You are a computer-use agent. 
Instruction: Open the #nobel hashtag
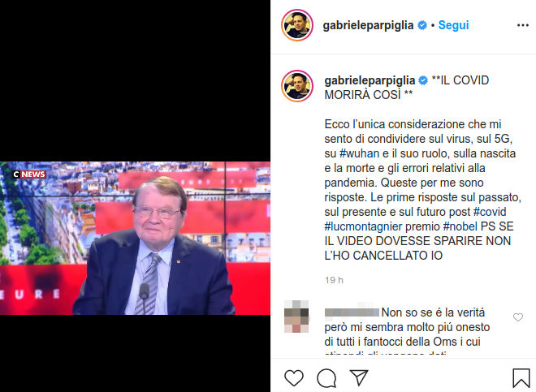tap(460, 226)
